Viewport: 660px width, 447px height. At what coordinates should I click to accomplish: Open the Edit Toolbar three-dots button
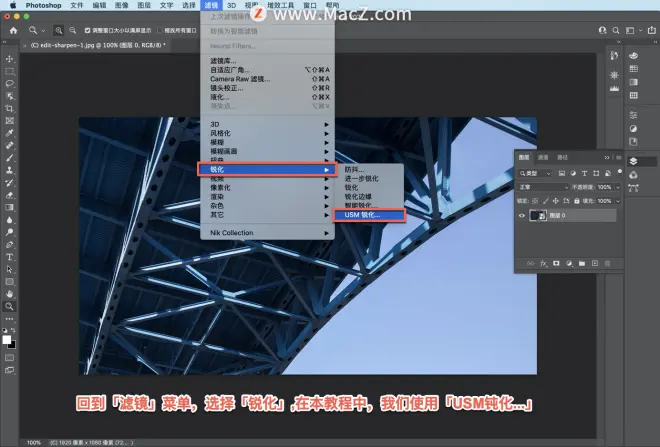[9, 319]
